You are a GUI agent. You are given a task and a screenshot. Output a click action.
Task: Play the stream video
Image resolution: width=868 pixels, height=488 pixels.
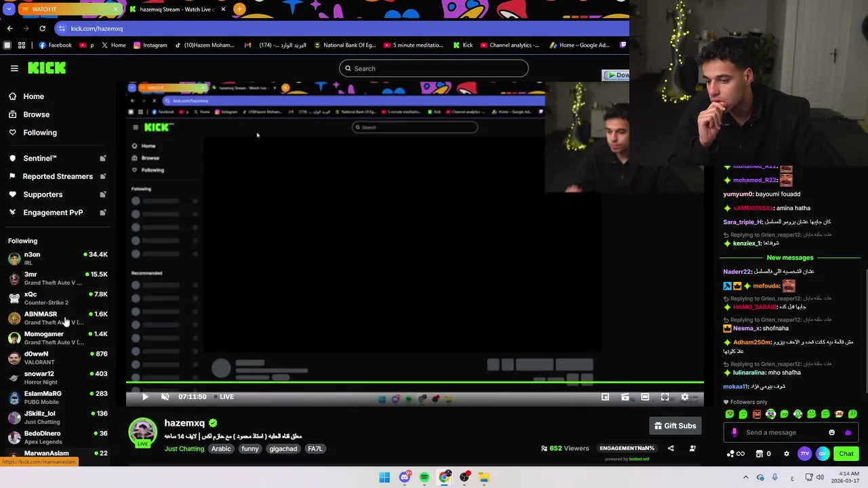pos(144,397)
